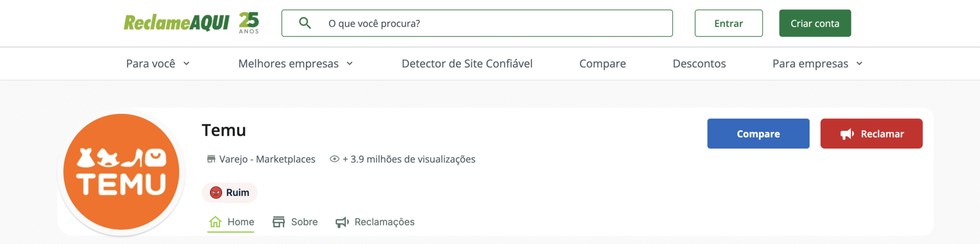Open the Para empresas dropdown menu
The image size is (980, 244).
tap(818, 63)
